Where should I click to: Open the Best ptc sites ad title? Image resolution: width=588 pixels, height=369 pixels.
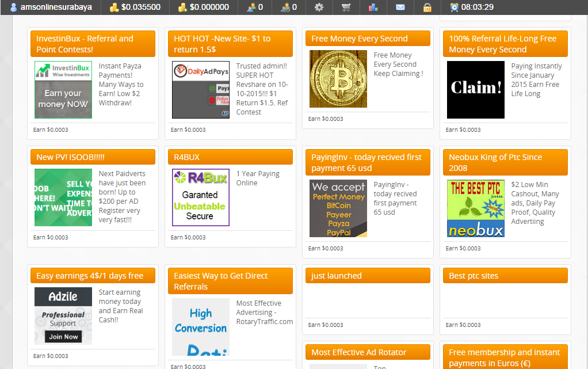pos(506,276)
